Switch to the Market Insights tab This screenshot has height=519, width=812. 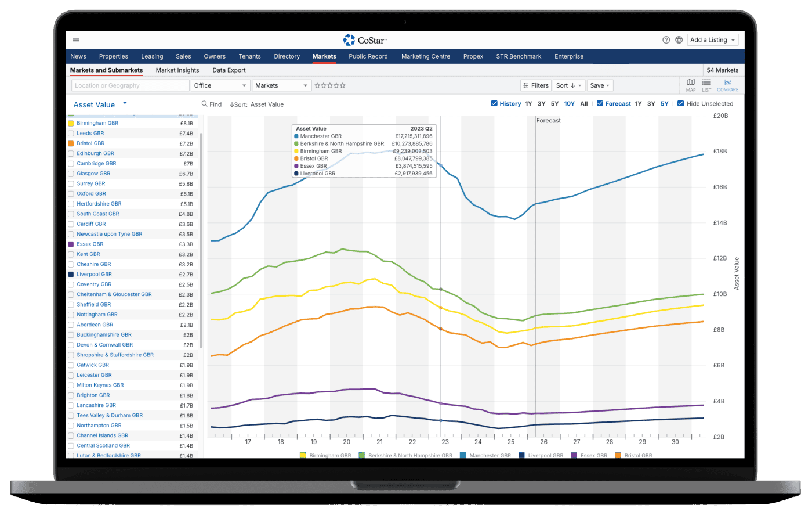177,70
